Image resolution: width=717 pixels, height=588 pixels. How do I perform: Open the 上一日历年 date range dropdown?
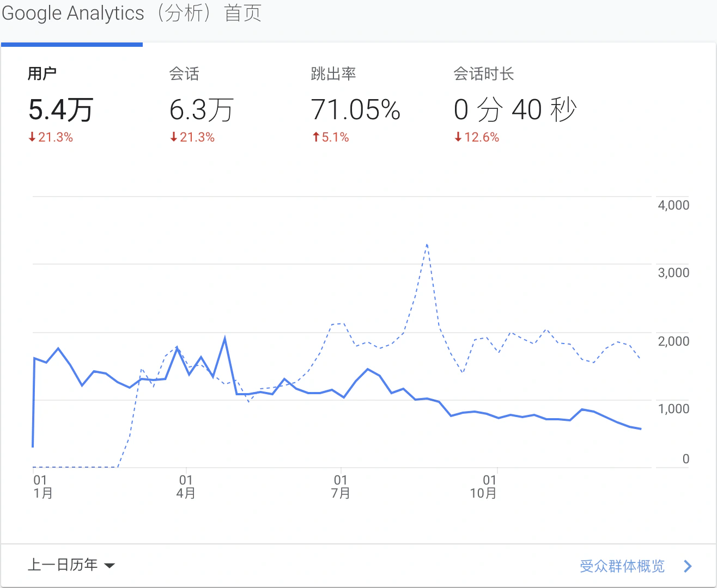pyautogui.click(x=71, y=565)
